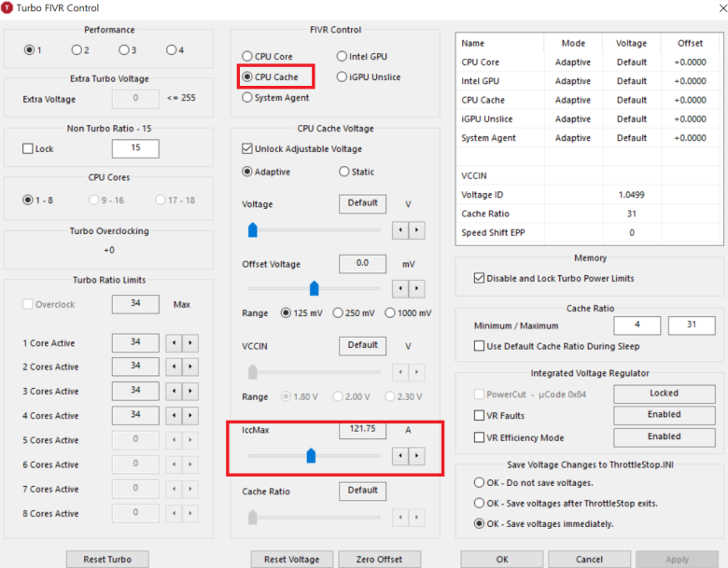Check Use Default Cache Ratio During Sleep

coord(480,347)
